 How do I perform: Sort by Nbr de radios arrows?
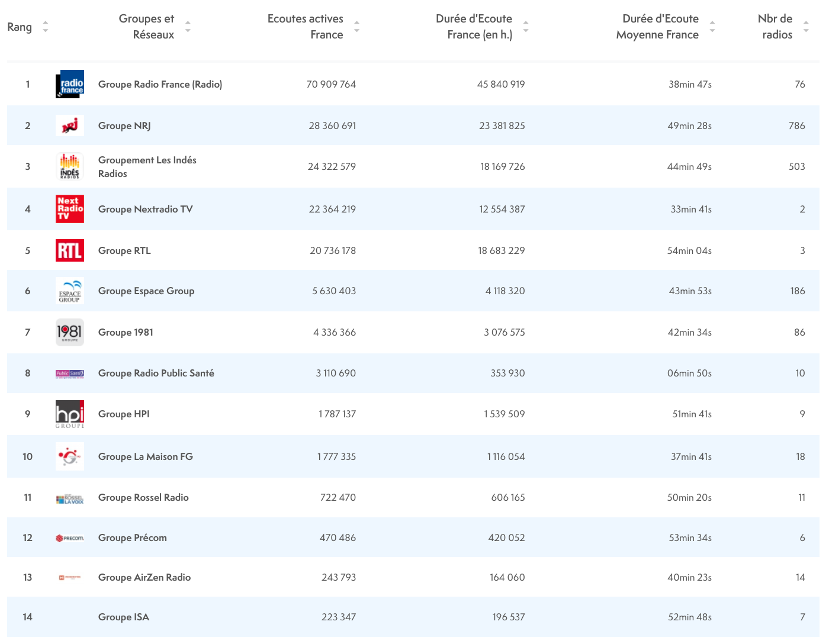(806, 27)
